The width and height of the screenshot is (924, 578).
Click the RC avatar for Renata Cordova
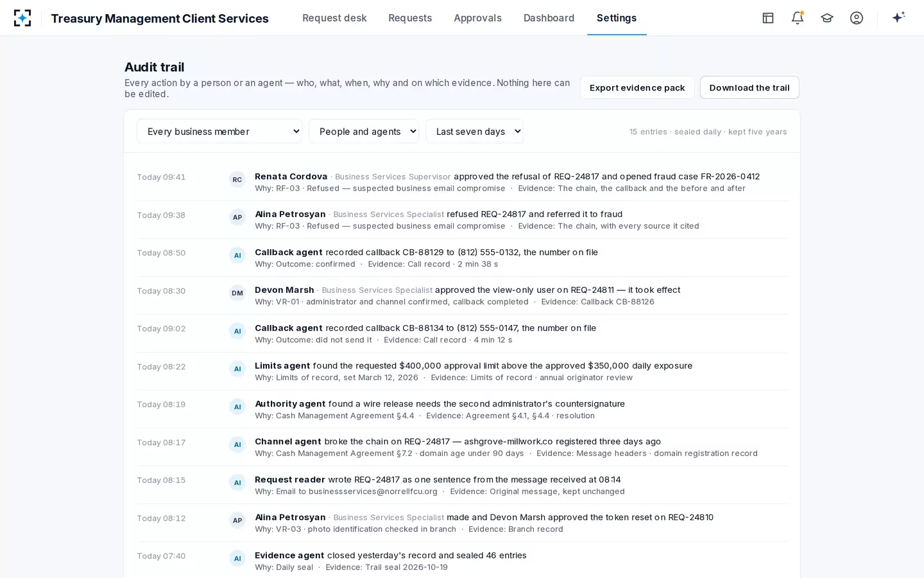pyautogui.click(x=237, y=180)
